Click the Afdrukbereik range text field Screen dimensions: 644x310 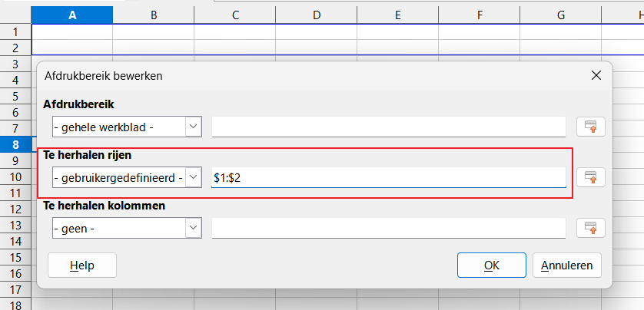click(388, 127)
